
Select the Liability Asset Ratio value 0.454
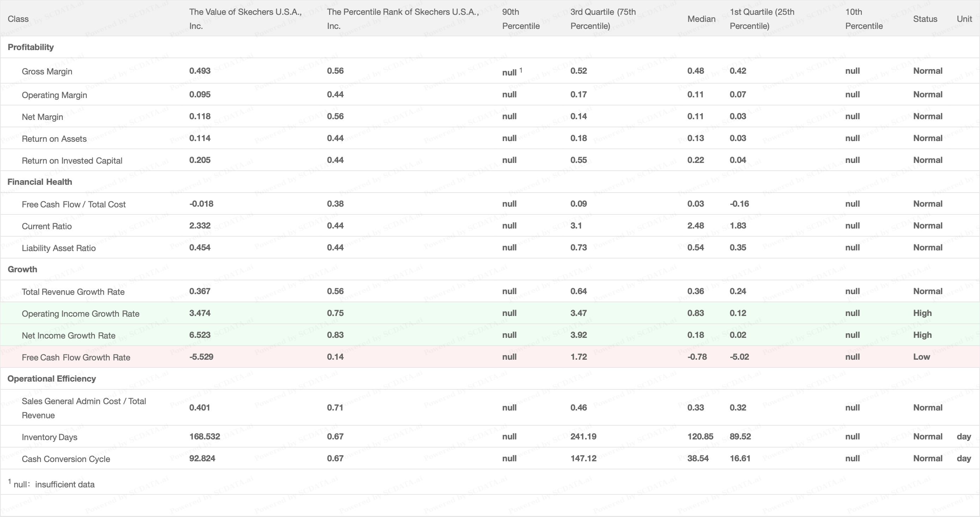click(x=200, y=247)
